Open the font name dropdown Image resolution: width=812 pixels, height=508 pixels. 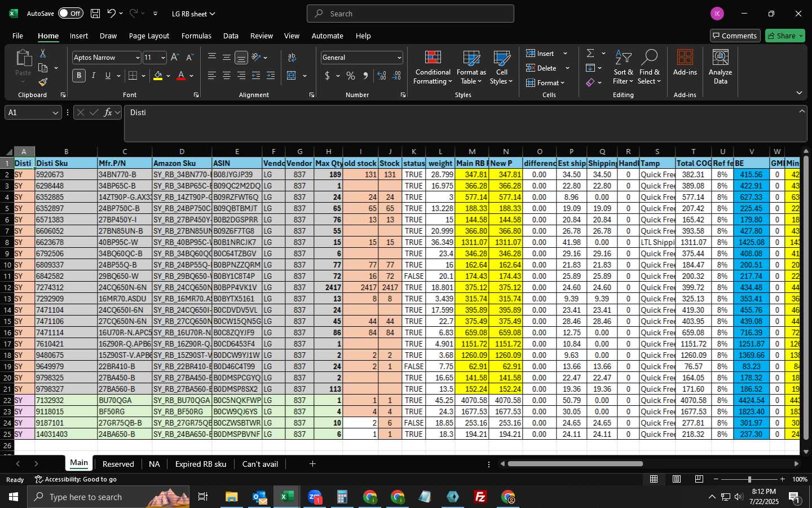(137, 58)
